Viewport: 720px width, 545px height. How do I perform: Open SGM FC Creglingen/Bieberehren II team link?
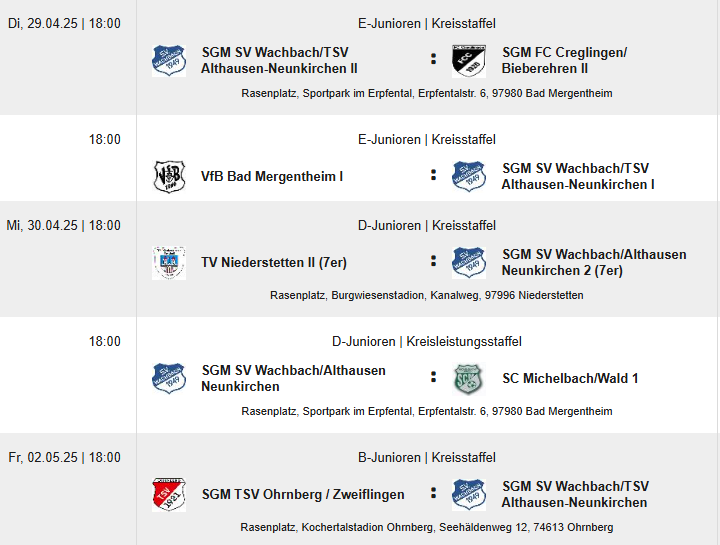(x=564, y=60)
